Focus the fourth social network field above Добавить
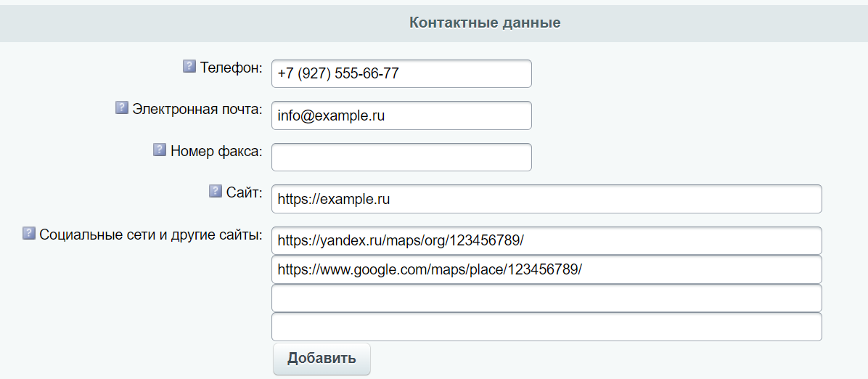This screenshot has width=868, height=379. [546, 327]
